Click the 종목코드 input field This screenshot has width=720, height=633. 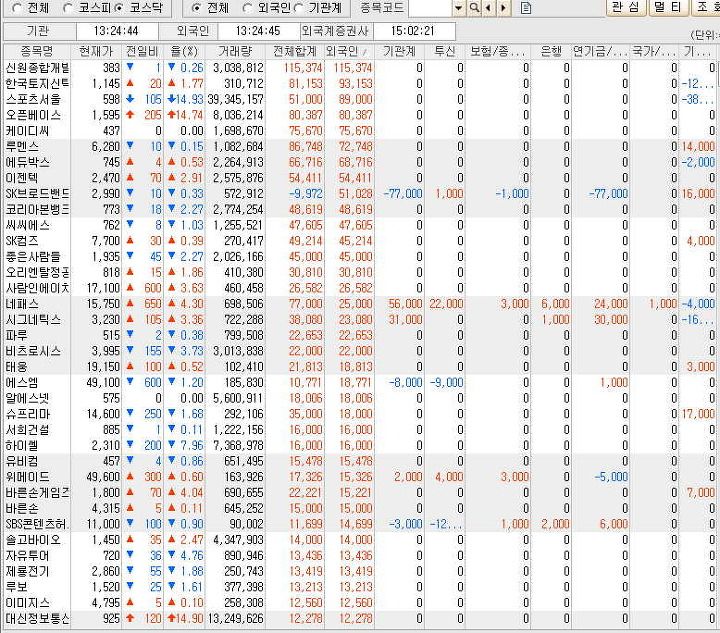(430, 8)
